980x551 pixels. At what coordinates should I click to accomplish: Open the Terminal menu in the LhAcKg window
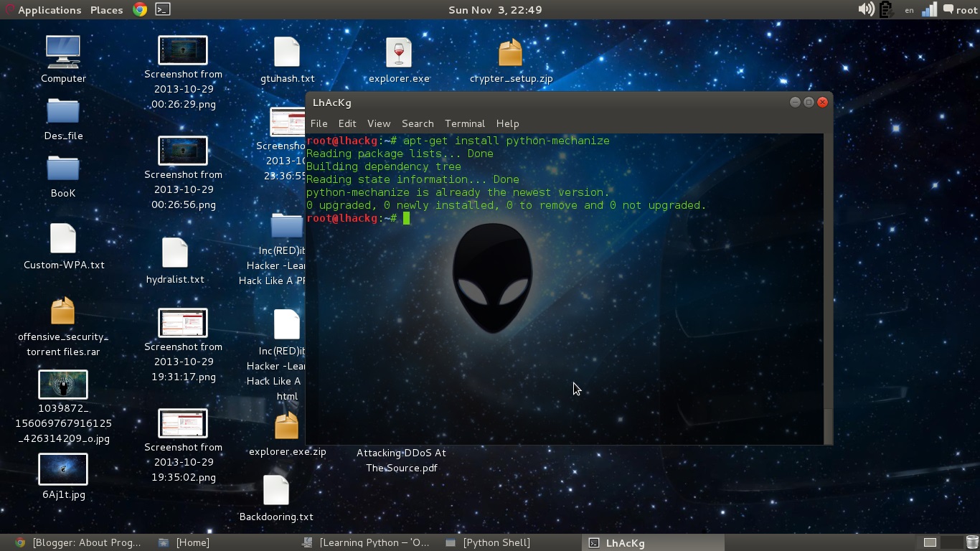464,123
